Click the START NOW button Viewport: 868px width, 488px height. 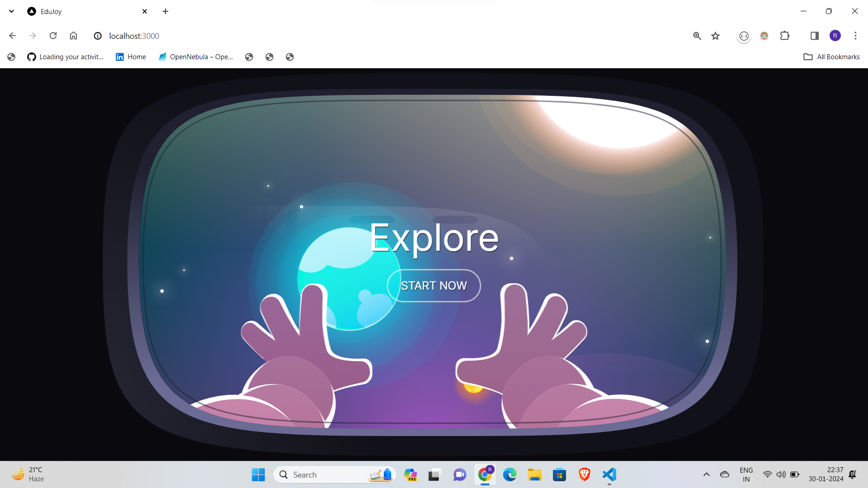[x=434, y=286]
